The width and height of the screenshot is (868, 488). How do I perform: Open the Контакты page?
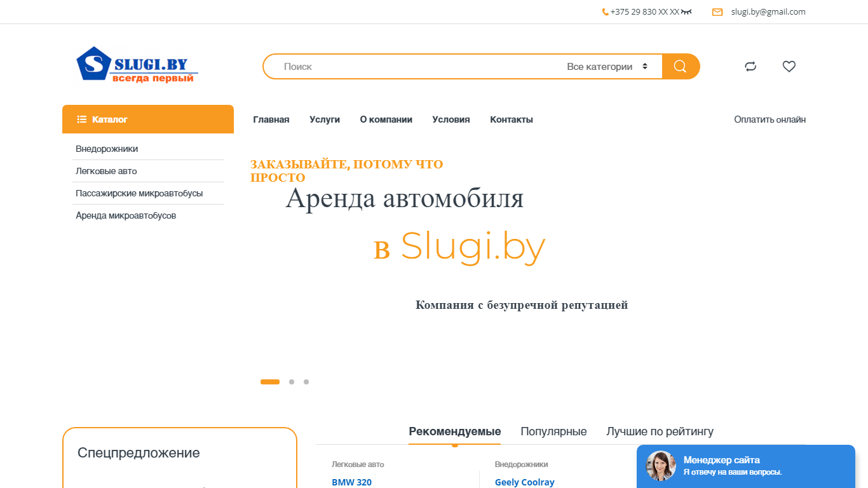point(512,119)
